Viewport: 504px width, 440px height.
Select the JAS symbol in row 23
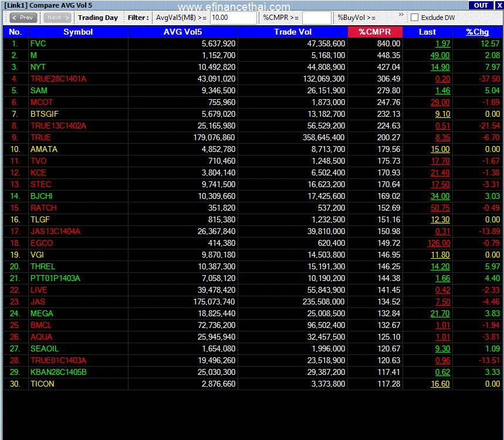(x=38, y=302)
